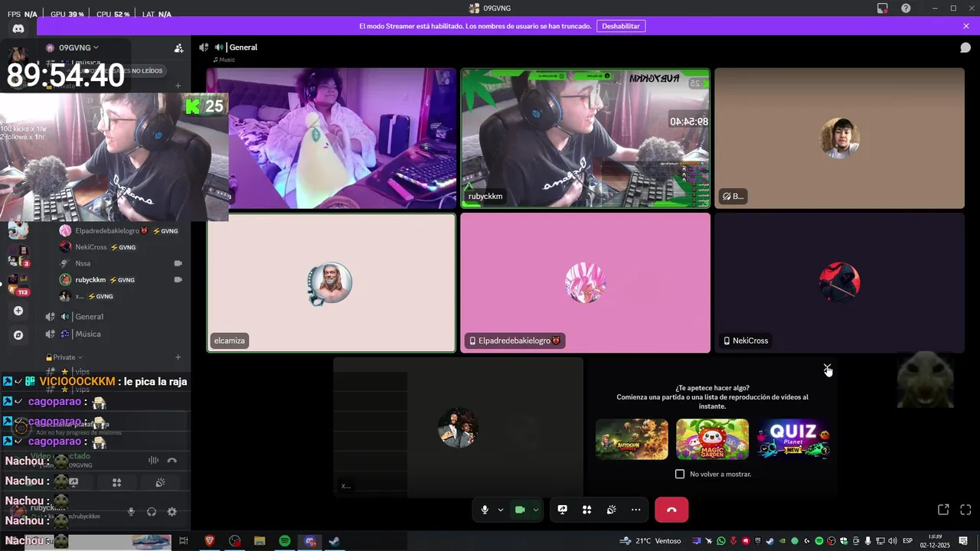Screen dimensions: 980x551
Task: Open the volume tray icon
Action: (x=892, y=541)
